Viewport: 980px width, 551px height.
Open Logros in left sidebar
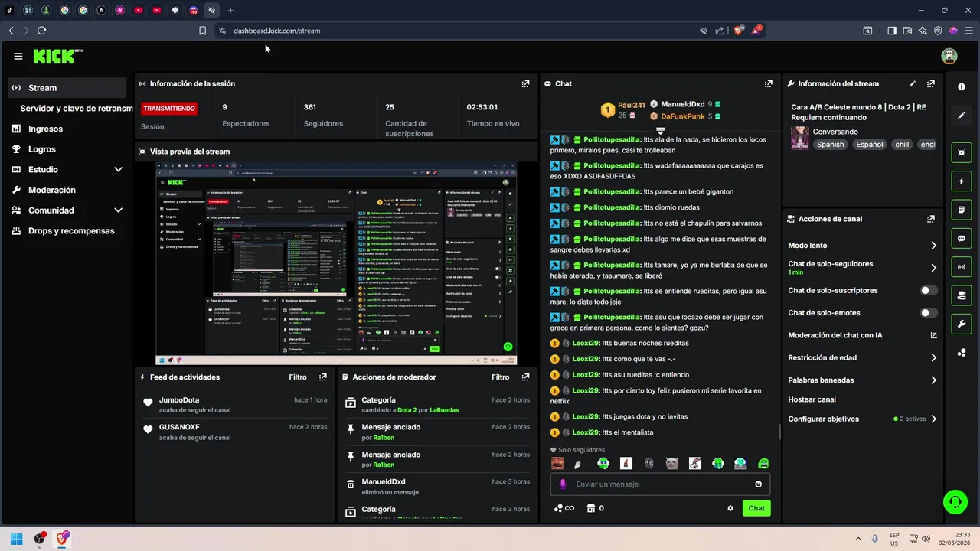(68, 149)
